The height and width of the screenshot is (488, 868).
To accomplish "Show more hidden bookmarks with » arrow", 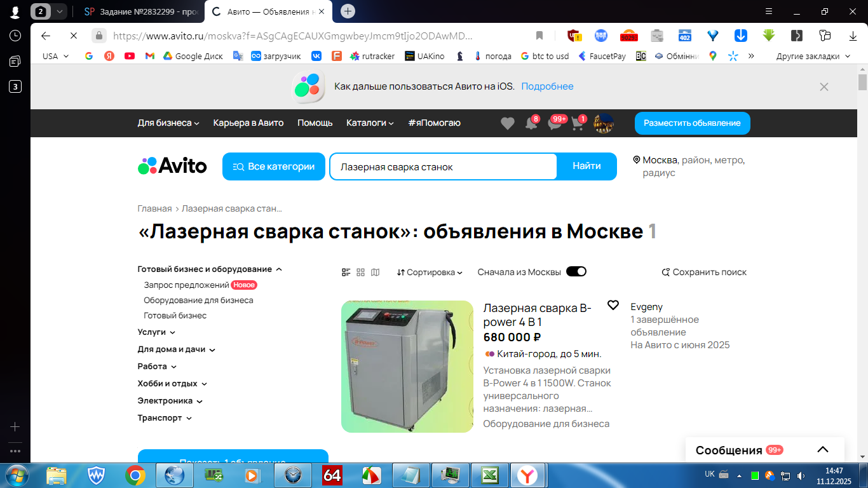I will point(751,56).
